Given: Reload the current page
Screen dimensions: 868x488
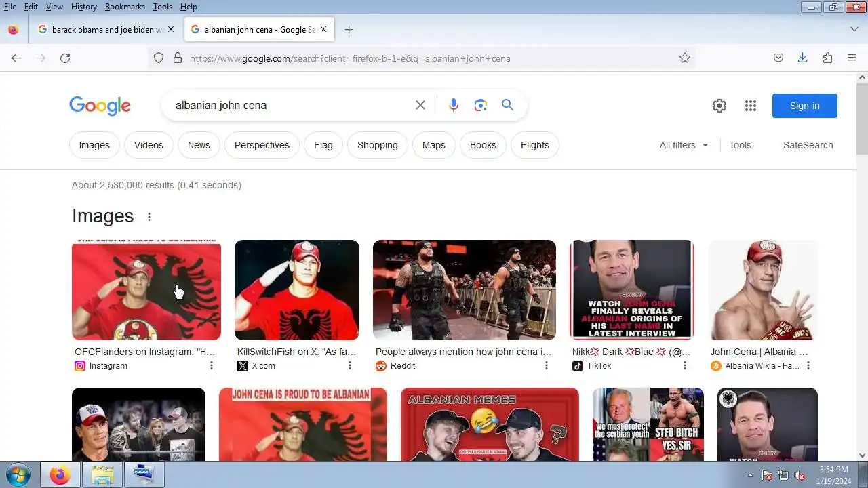Looking at the screenshot, I should click(x=65, y=58).
